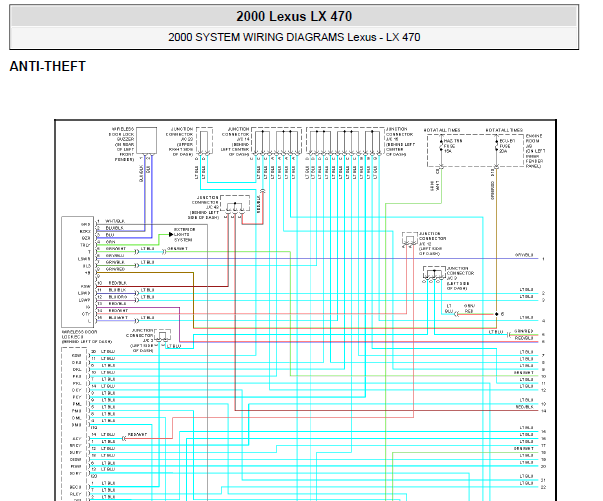The height and width of the screenshot is (501, 603).
Task: Click the J/C 15 junction connector block
Action: 345,141
